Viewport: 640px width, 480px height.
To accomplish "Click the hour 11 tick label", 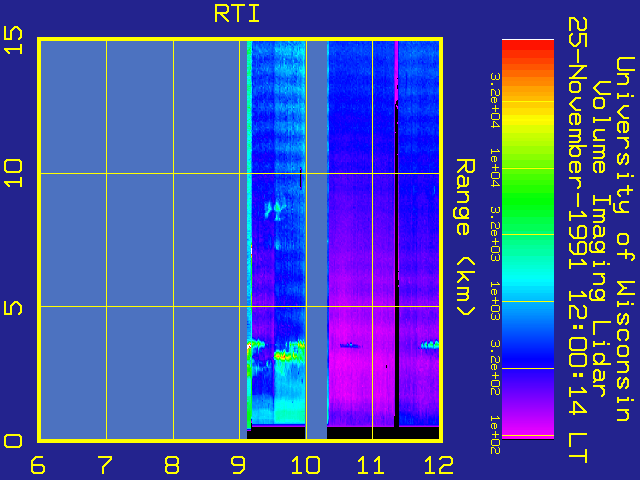I will pyautogui.click(x=371, y=465).
